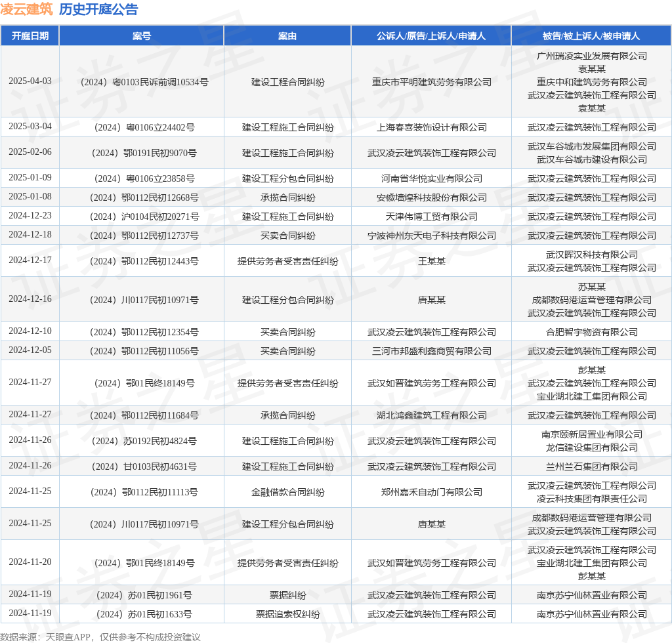
Task: Select case number 鄂0112民初11113号
Action: pyautogui.click(x=144, y=492)
